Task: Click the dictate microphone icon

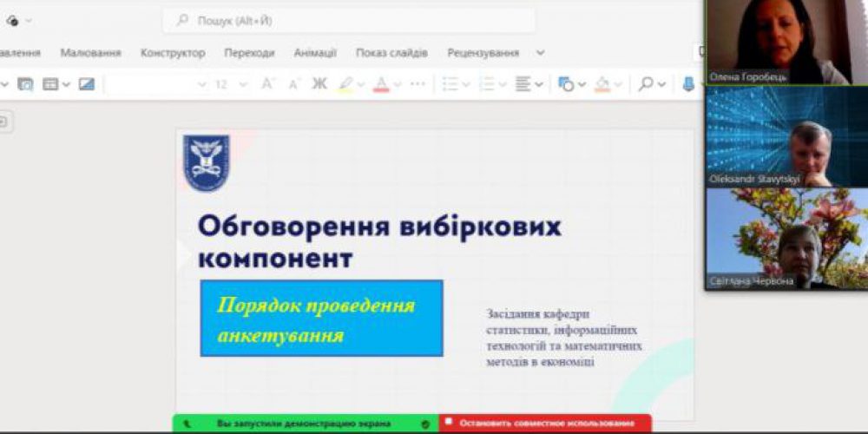Action: (x=688, y=84)
